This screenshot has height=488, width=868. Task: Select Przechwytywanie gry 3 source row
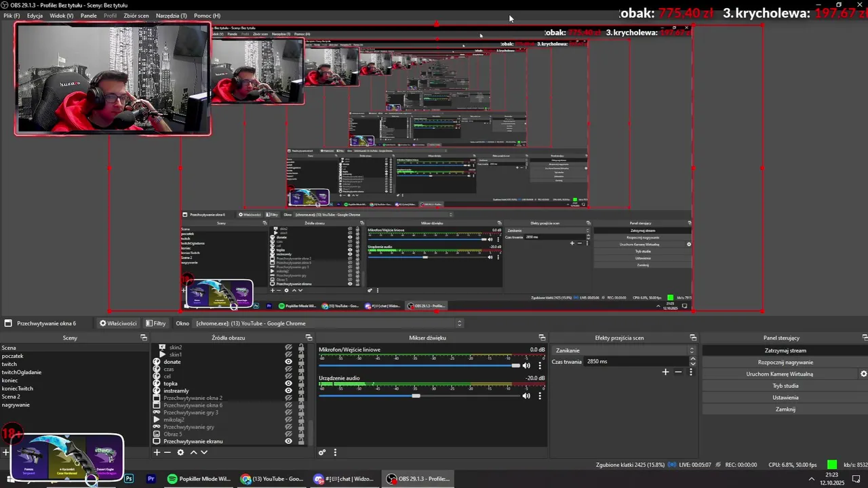[191, 412]
